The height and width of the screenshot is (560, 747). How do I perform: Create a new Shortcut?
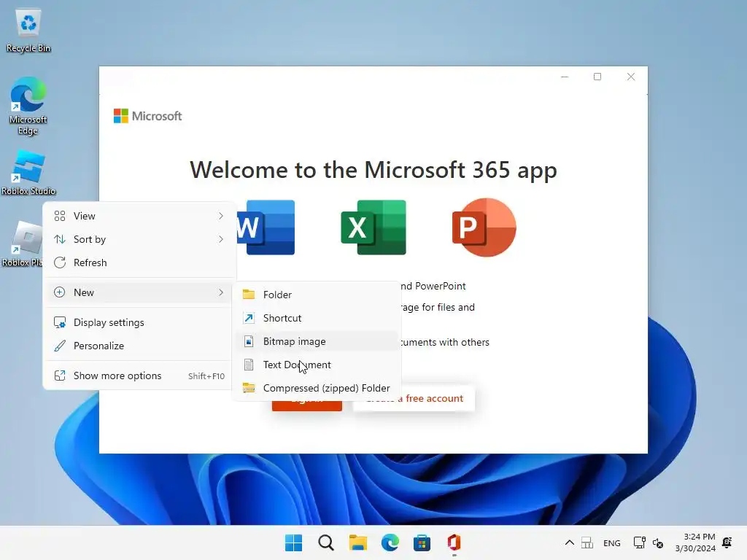click(317, 318)
